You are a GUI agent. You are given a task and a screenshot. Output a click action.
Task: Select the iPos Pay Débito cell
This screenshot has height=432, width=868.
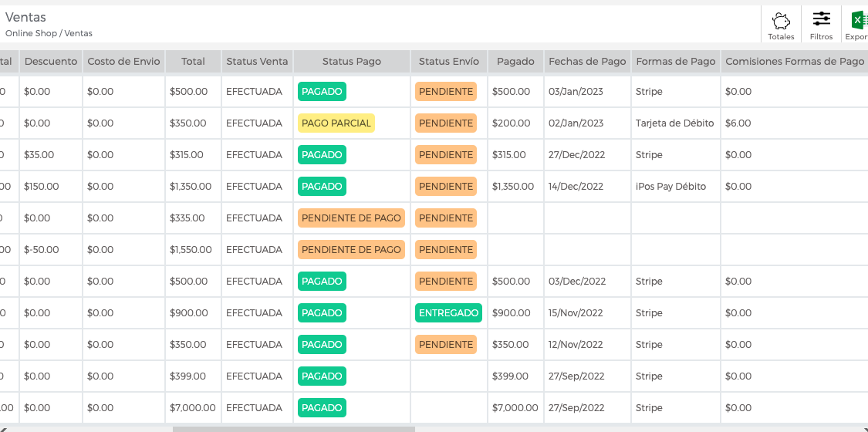click(670, 187)
